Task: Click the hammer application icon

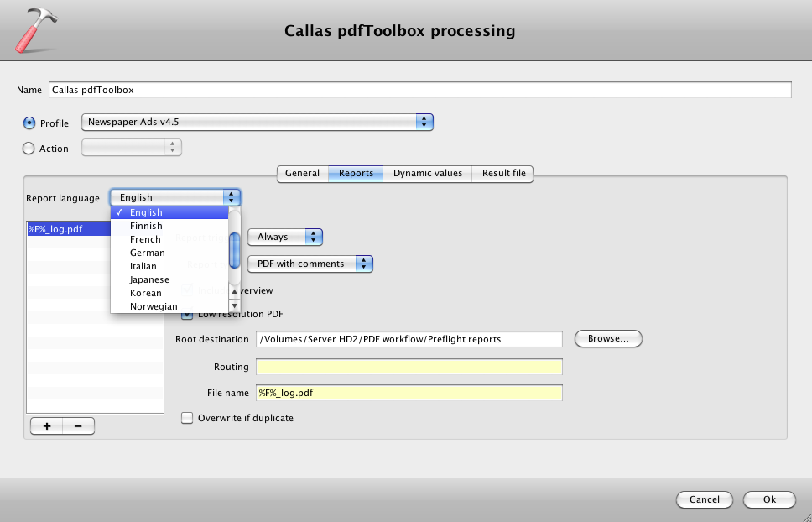Action: (36, 30)
